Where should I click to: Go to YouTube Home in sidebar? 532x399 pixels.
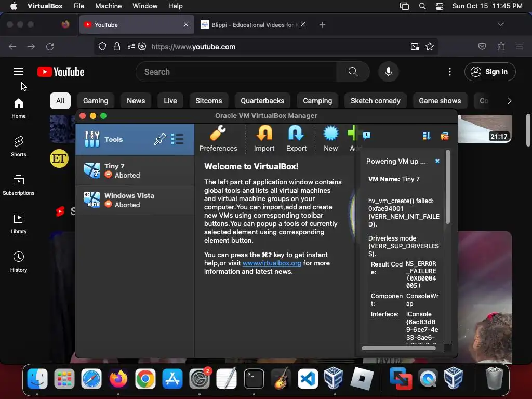click(x=19, y=108)
